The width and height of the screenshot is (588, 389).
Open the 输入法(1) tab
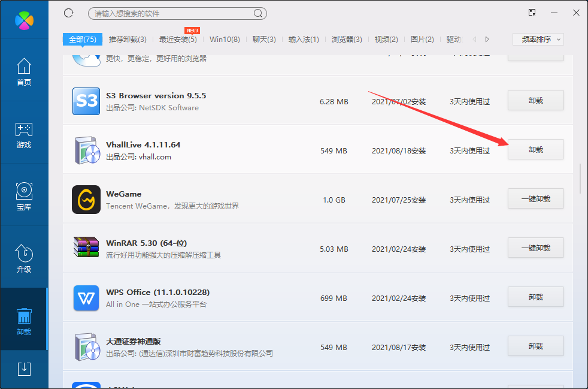tap(304, 40)
